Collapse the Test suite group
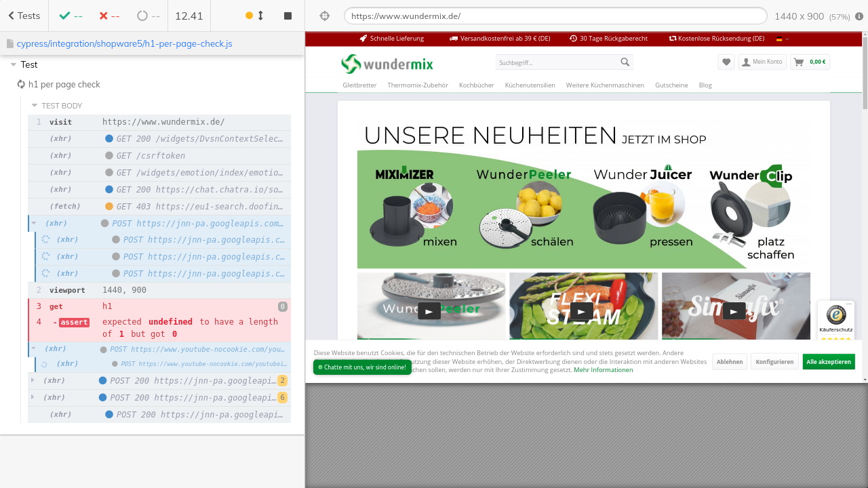This screenshot has width=868, height=488. point(14,64)
